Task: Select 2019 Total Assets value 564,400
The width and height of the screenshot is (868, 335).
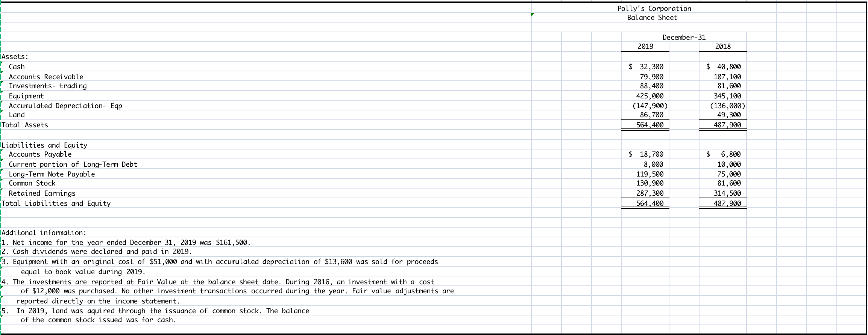Action: [650, 125]
